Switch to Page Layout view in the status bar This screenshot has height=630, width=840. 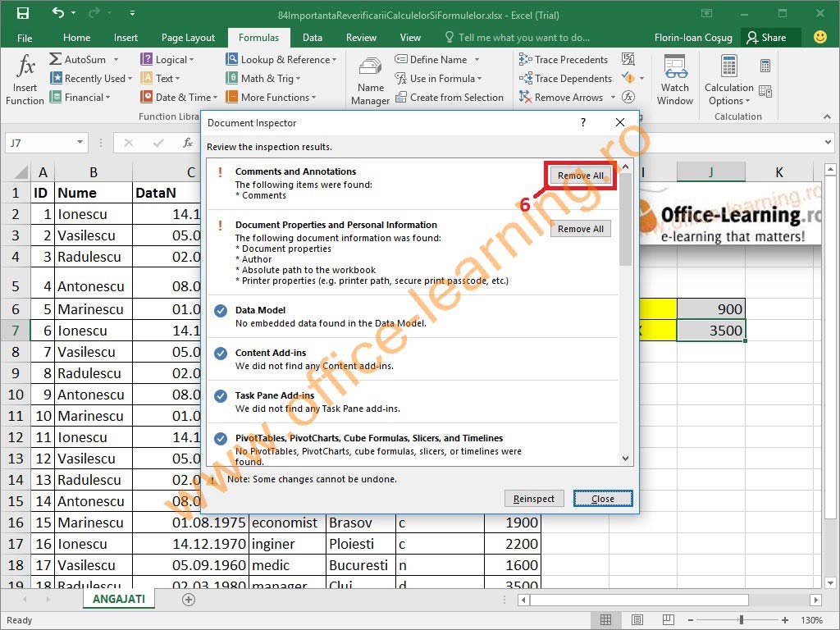pos(637,620)
